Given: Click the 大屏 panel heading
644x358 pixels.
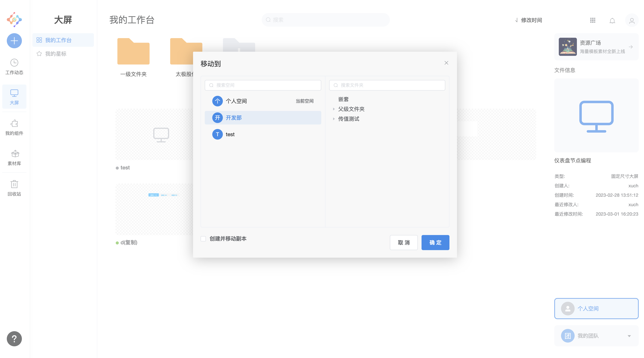Looking at the screenshot, I should tap(63, 20).
